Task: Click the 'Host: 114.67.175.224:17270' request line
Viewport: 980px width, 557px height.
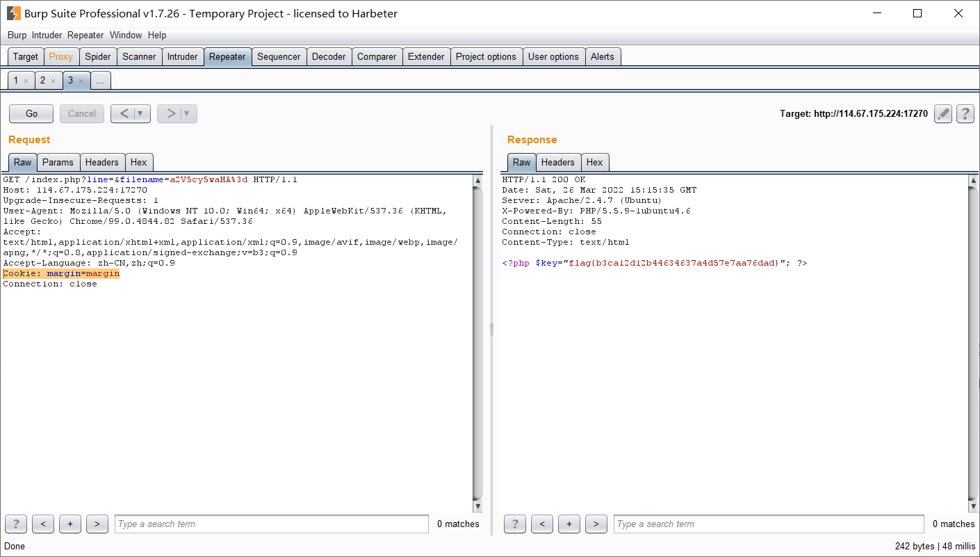Action: (75, 191)
